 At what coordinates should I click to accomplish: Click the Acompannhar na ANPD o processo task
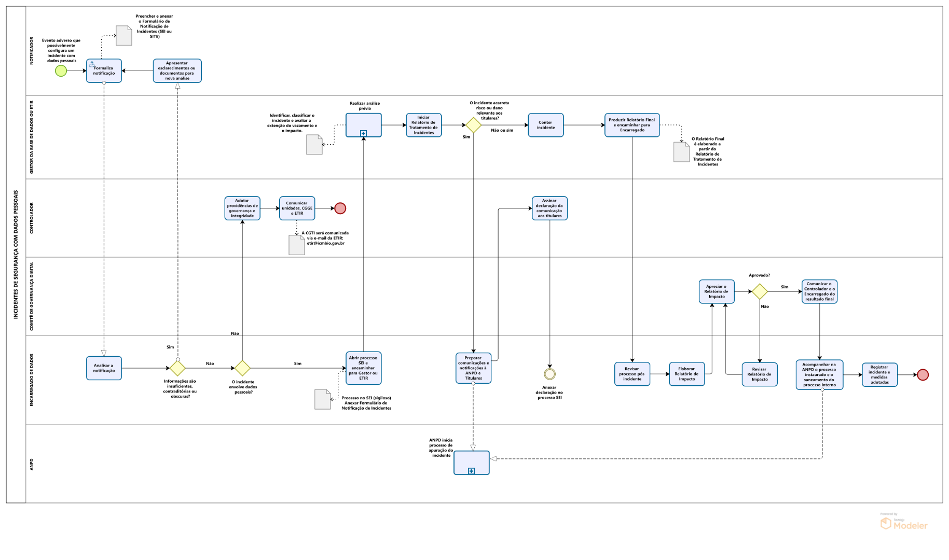(819, 375)
